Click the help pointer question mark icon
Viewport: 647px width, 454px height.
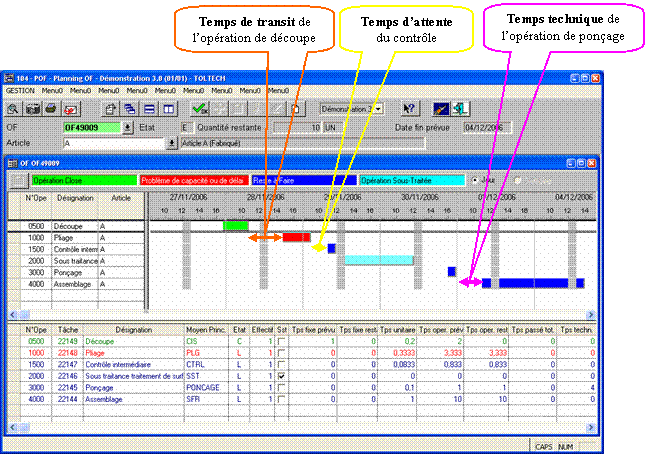[409, 109]
